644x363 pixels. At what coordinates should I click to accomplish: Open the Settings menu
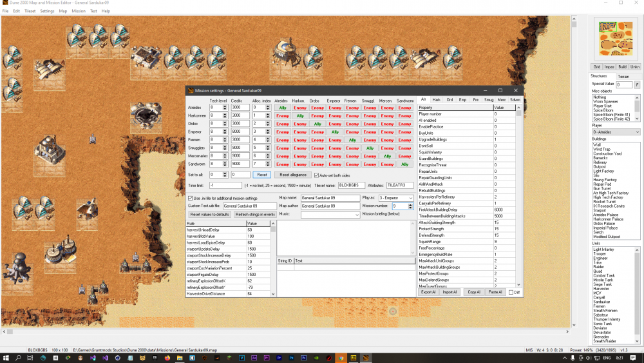47,11
